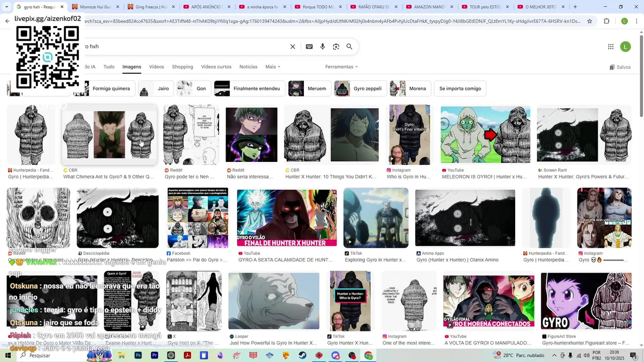Expand the Mais dropdown
Screen dimensions: 644x362
[273, 67]
